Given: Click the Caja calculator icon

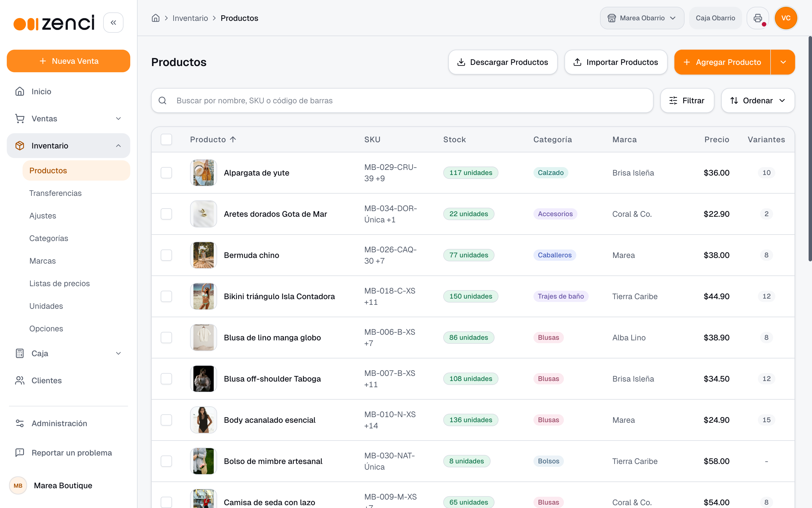Looking at the screenshot, I should (x=20, y=353).
